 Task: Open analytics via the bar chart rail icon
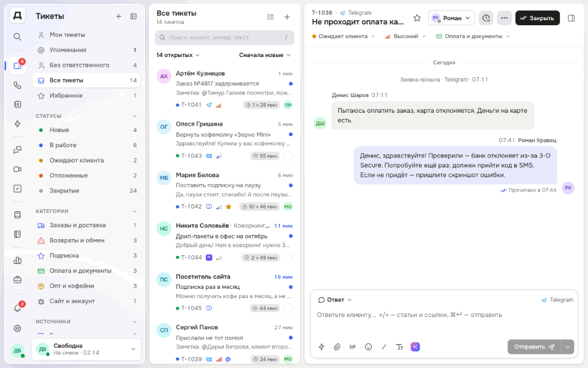pos(17,260)
